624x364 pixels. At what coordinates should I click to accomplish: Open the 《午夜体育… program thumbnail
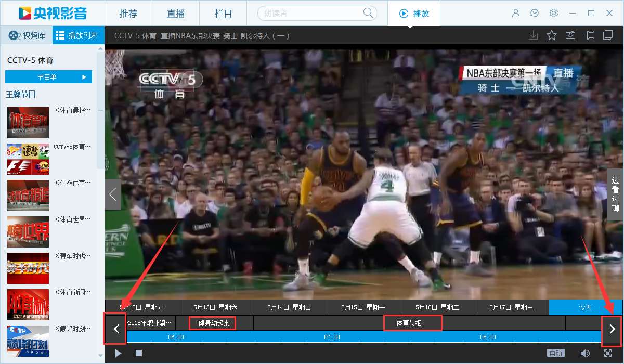coord(28,196)
